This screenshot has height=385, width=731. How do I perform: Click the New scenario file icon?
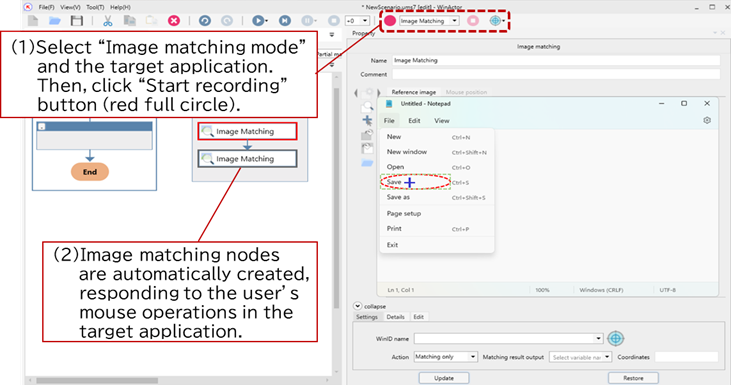point(33,21)
